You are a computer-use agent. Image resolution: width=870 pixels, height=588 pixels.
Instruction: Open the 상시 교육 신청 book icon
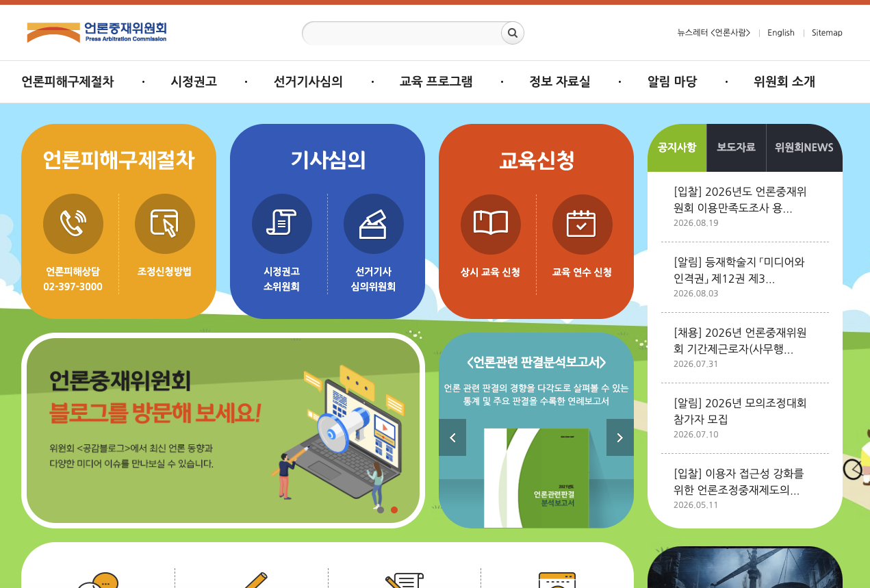pyautogui.click(x=491, y=224)
